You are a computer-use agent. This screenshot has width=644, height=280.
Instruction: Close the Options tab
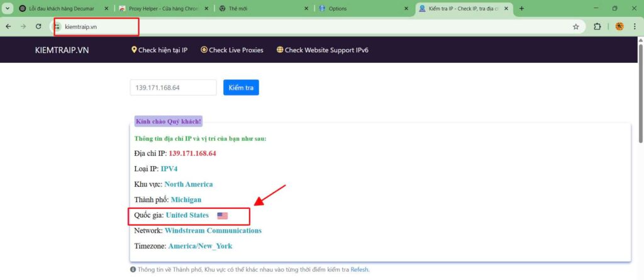tap(407, 8)
